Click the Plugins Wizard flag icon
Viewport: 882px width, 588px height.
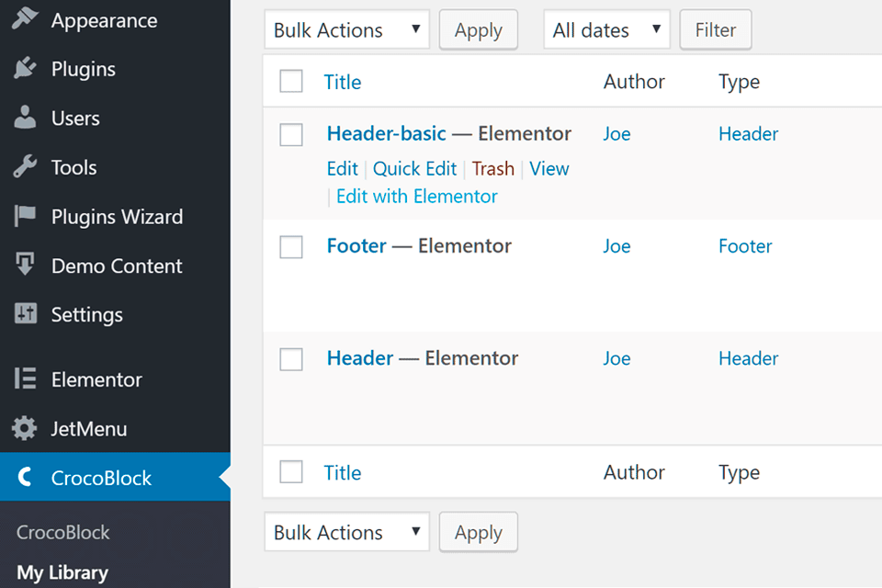(x=26, y=217)
